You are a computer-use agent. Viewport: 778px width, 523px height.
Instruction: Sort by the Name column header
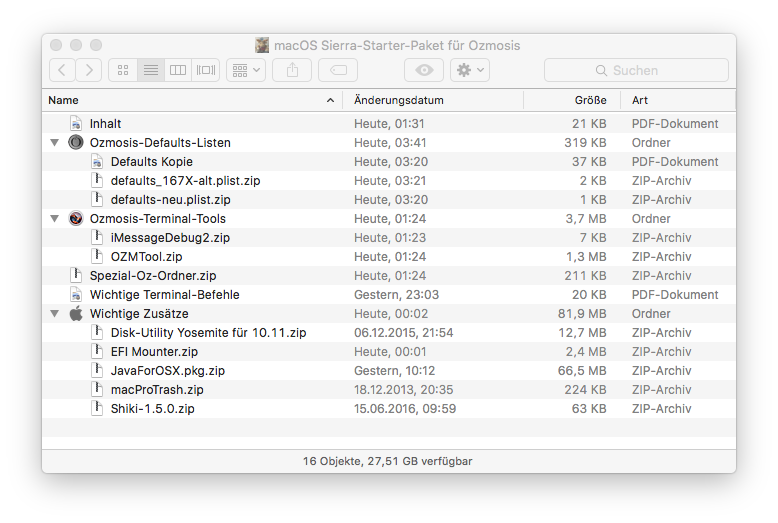(x=193, y=100)
